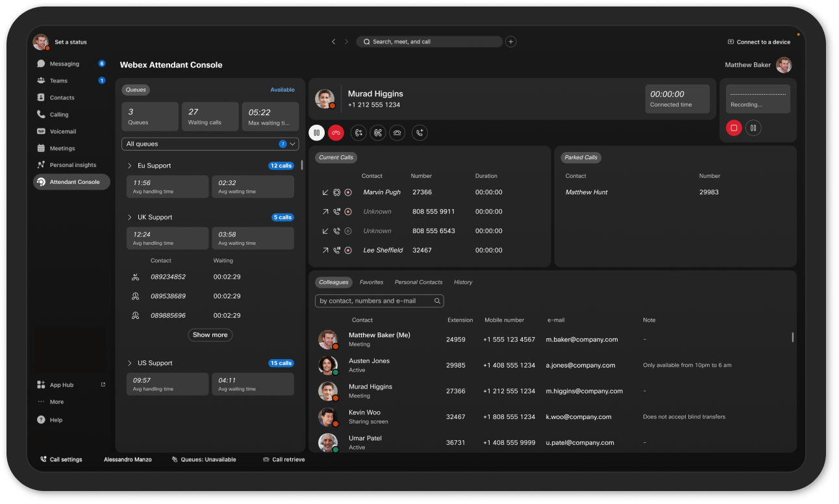Toggle recording on 808 555 6543 call
The image size is (839, 504).
pyautogui.click(x=348, y=231)
